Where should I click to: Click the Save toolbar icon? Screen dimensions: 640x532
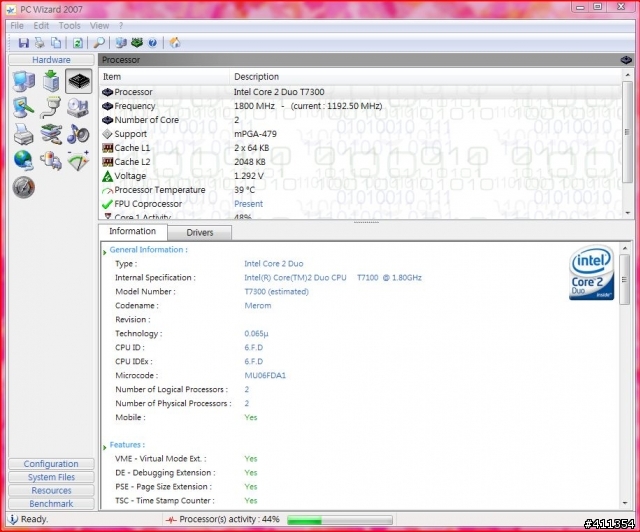24,42
